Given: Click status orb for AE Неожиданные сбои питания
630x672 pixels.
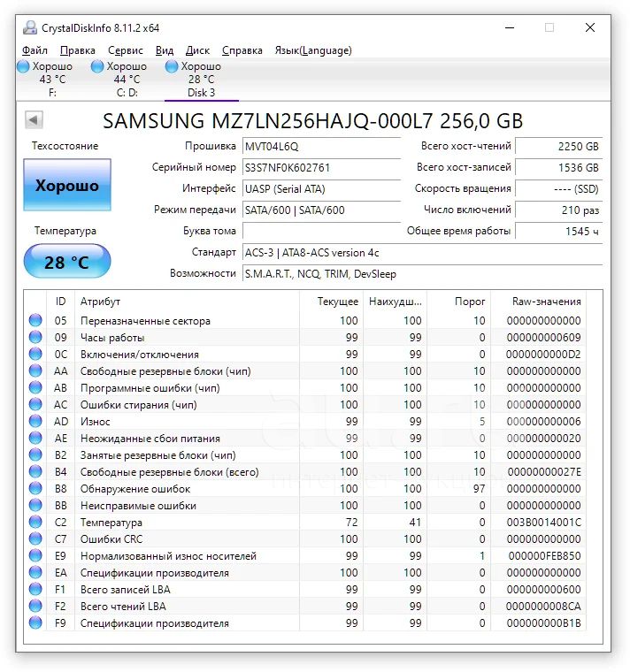Looking at the screenshot, I should point(35,438).
